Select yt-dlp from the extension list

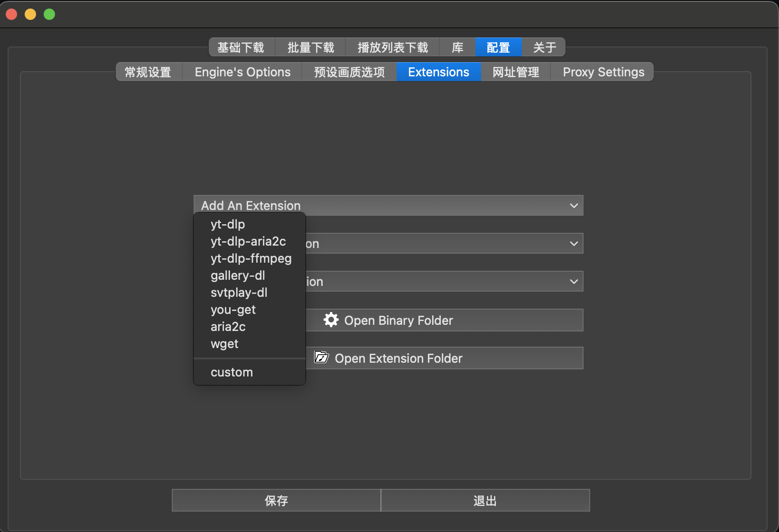228,224
